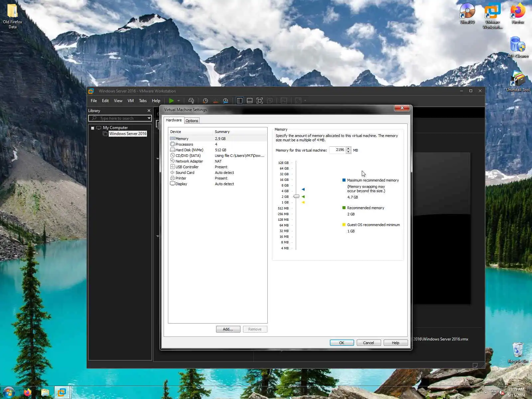Open the VM menu
Image resolution: width=532 pixels, height=399 pixels.
coord(131,101)
